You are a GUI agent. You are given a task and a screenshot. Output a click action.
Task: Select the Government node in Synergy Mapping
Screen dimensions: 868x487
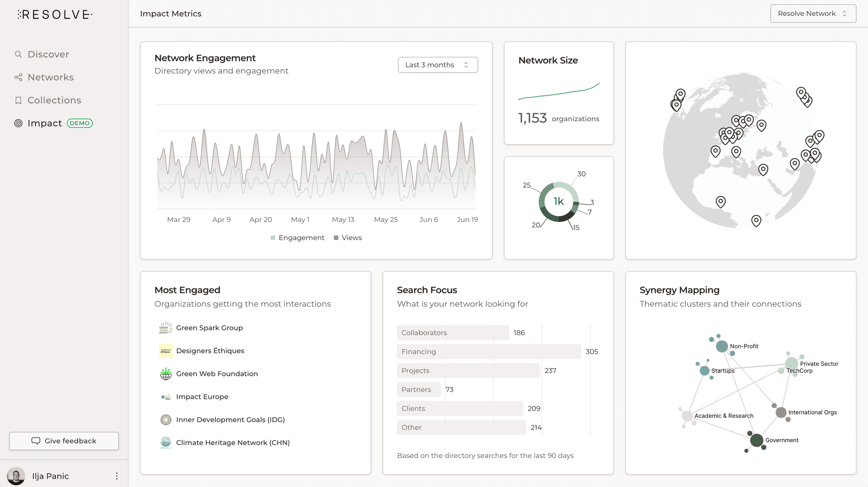[x=757, y=440]
